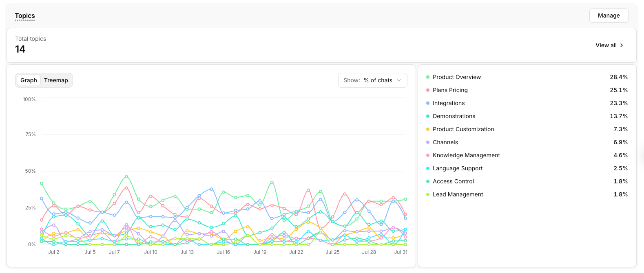Click the 25.1% value for Plans Pricing

pos(619,90)
